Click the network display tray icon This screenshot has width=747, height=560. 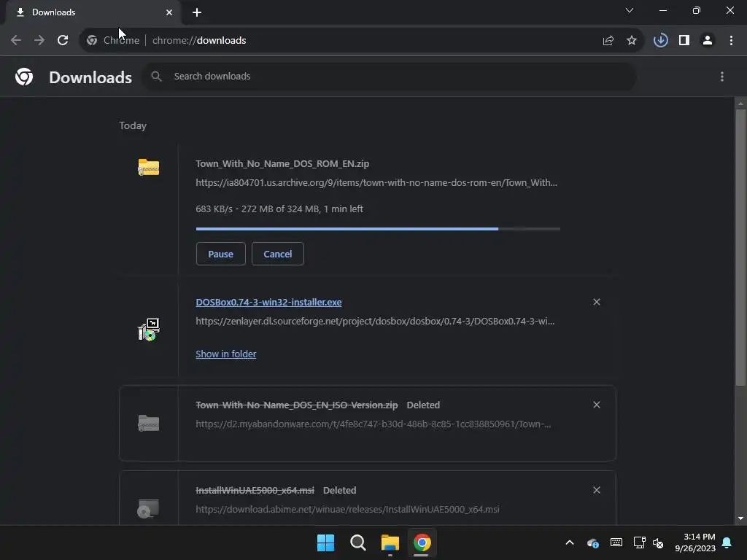[639, 542]
